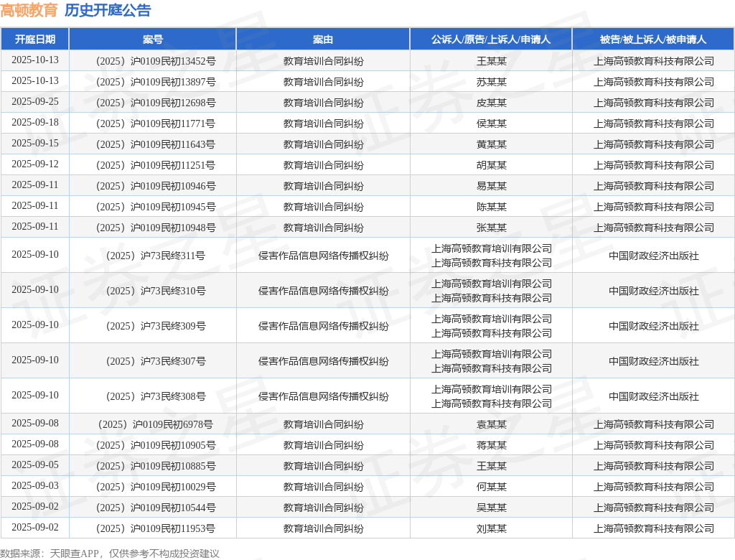Click plaintiff name 苏某某
This screenshot has height=560, width=735.
click(491, 82)
